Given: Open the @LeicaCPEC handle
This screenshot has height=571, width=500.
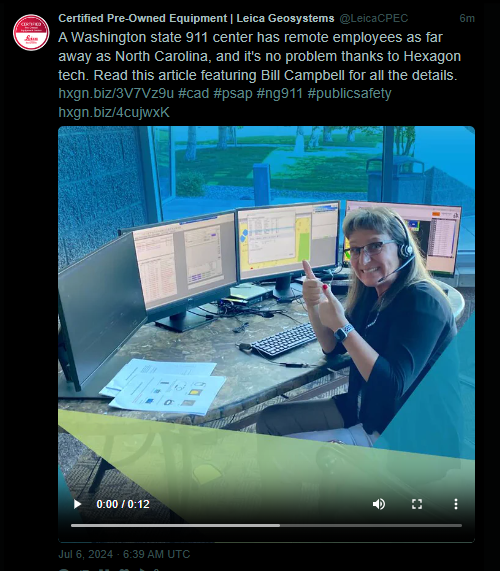Looking at the screenshot, I should [374, 18].
